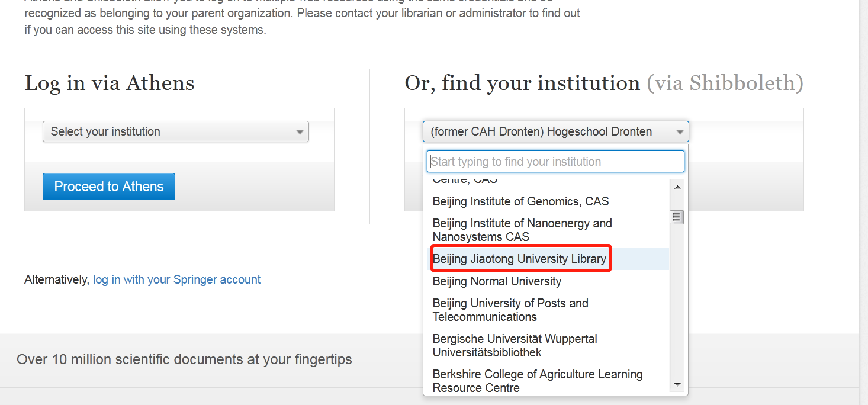Select Beijing Jiaotong University Library

pos(519,259)
